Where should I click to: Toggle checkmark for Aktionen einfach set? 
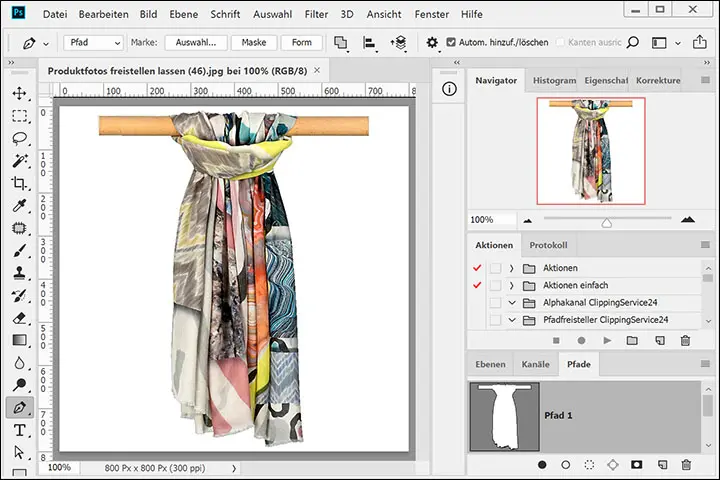(x=476, y=285)
